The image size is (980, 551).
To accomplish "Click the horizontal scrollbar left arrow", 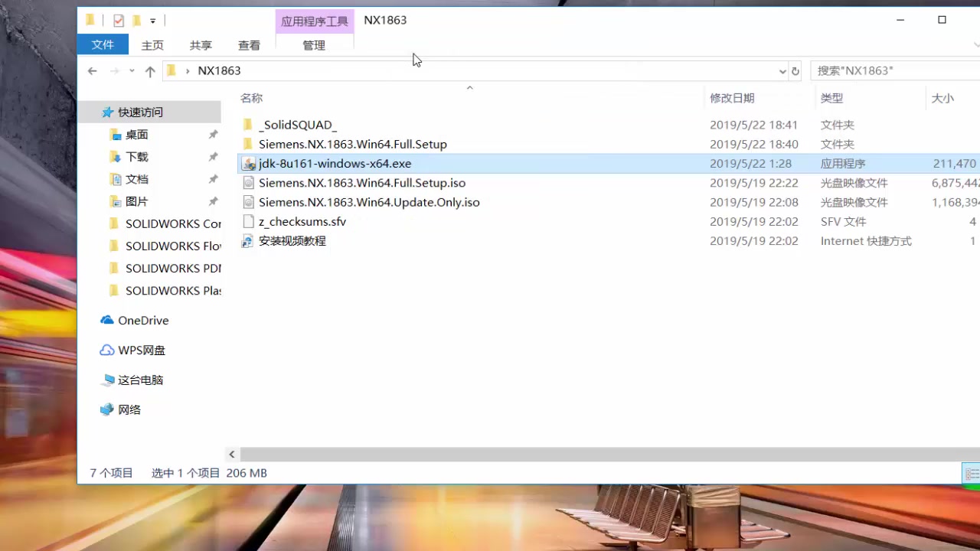I will click(232, 454).
